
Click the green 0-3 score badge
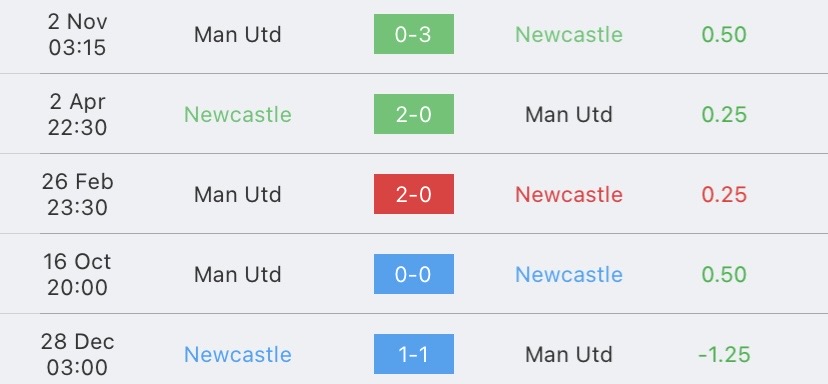click(413, 34)
